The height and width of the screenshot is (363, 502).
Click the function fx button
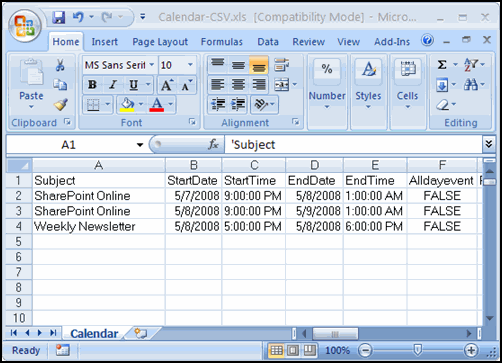[213, 144]
